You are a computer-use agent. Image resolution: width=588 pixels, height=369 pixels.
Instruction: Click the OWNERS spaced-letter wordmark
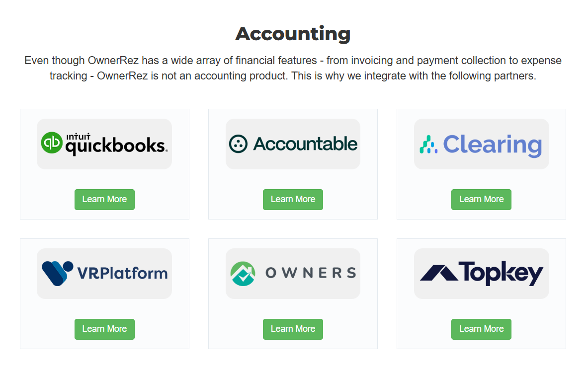311,273
